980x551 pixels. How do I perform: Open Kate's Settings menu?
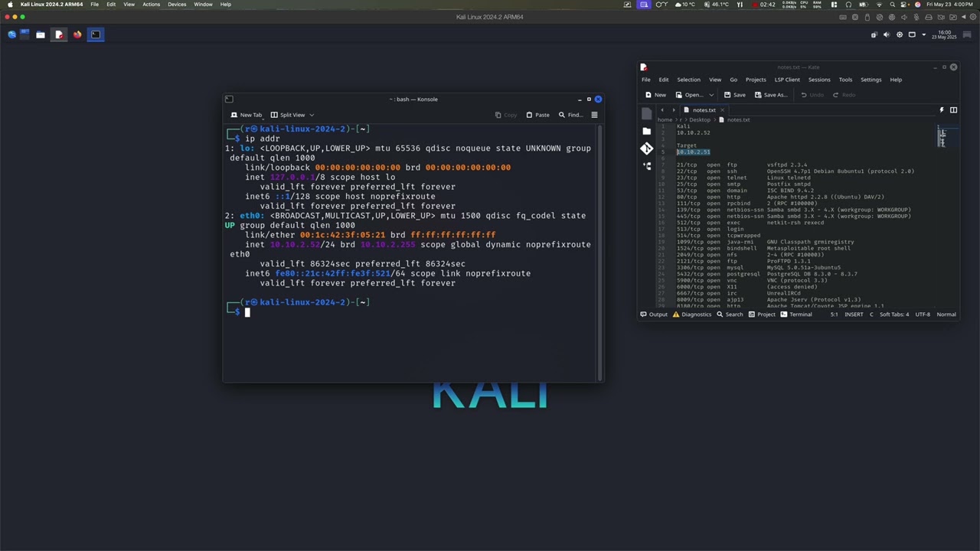click(871, 80)
